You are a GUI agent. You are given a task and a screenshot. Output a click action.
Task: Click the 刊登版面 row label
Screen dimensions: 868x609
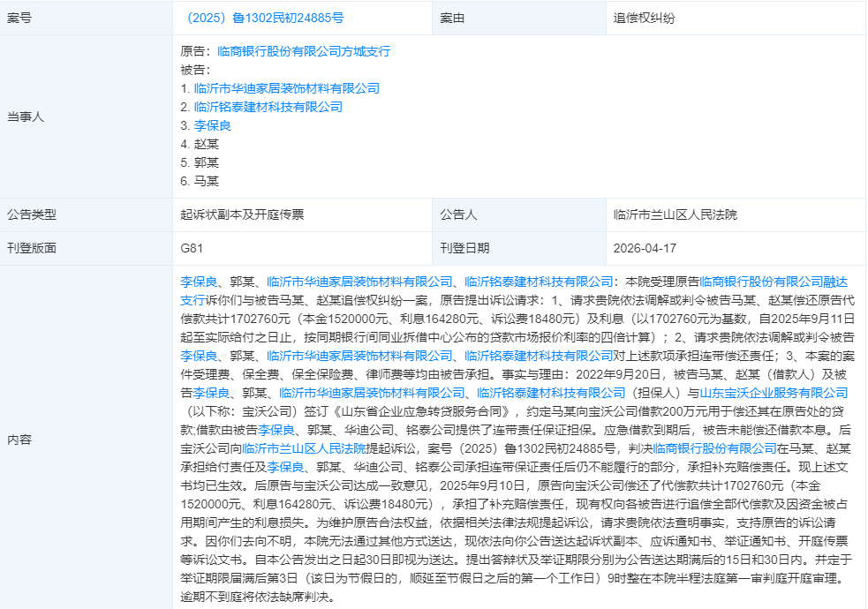32,248
